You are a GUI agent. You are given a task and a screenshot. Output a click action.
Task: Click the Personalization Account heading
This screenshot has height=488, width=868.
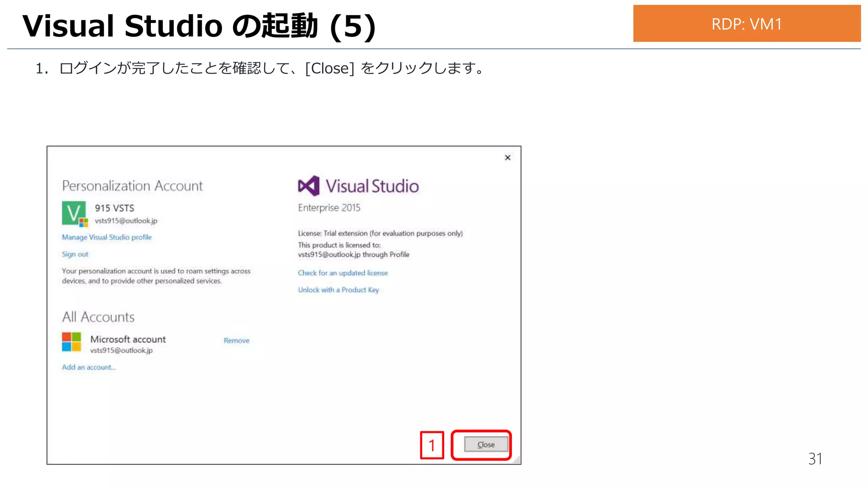point(132,186)
